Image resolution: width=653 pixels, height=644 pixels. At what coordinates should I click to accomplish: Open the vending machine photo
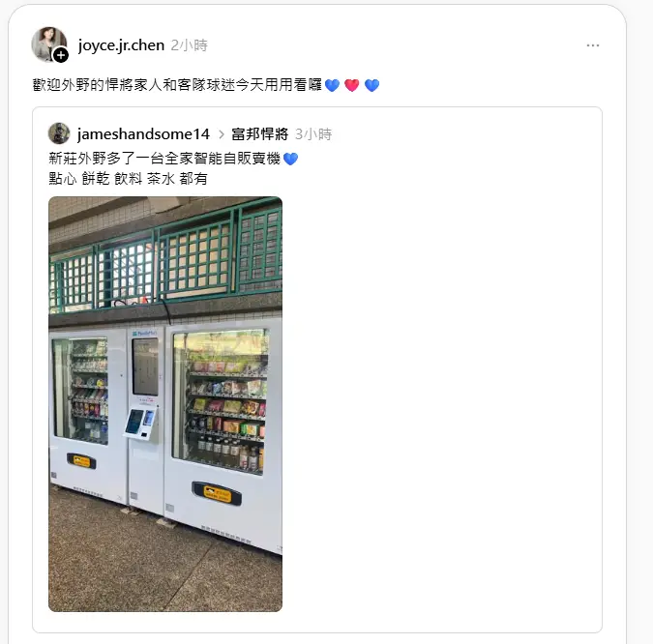click(165, 404)
